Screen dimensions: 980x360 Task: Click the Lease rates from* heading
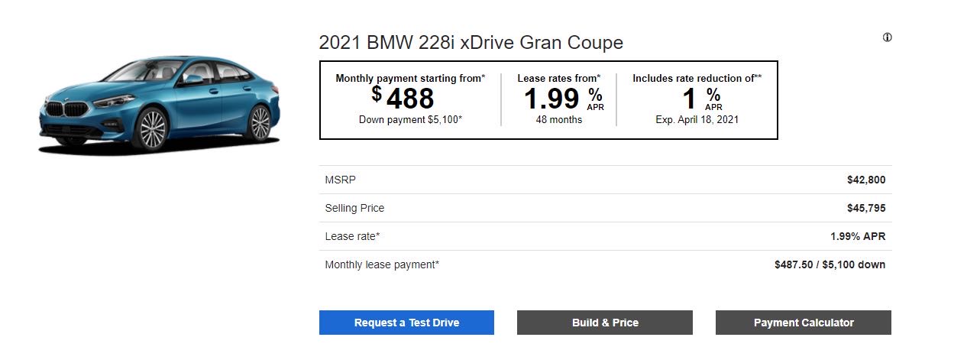[x=558, y=78]
